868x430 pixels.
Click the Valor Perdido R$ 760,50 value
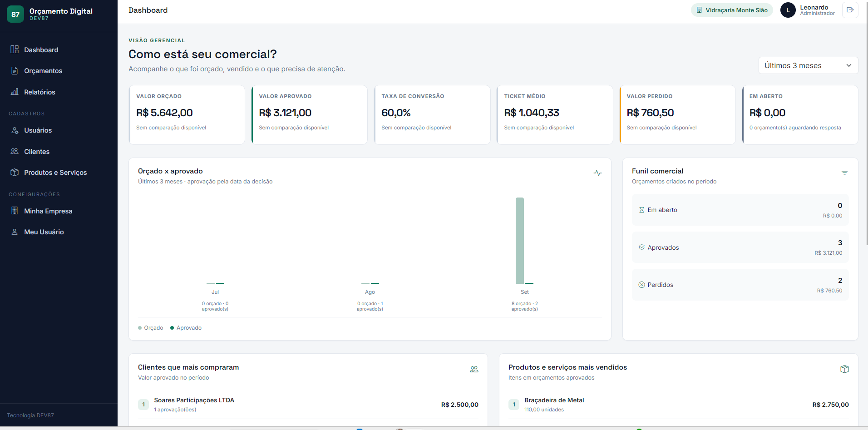[x=650, y=113]
